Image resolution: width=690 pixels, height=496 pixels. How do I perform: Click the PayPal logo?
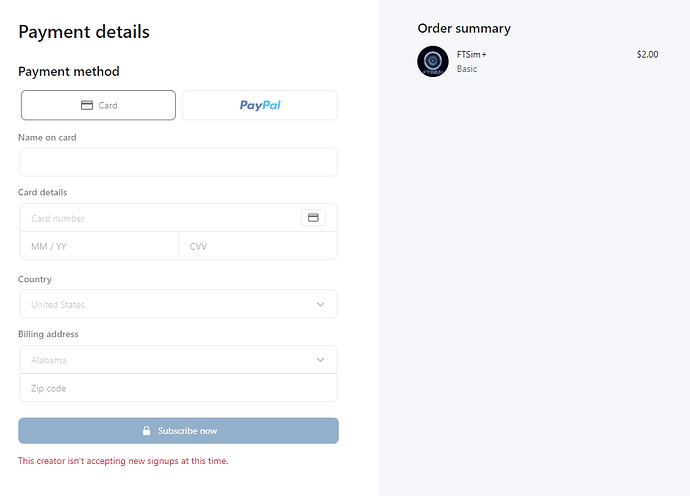pyautogui.click(x=260, y=105)
